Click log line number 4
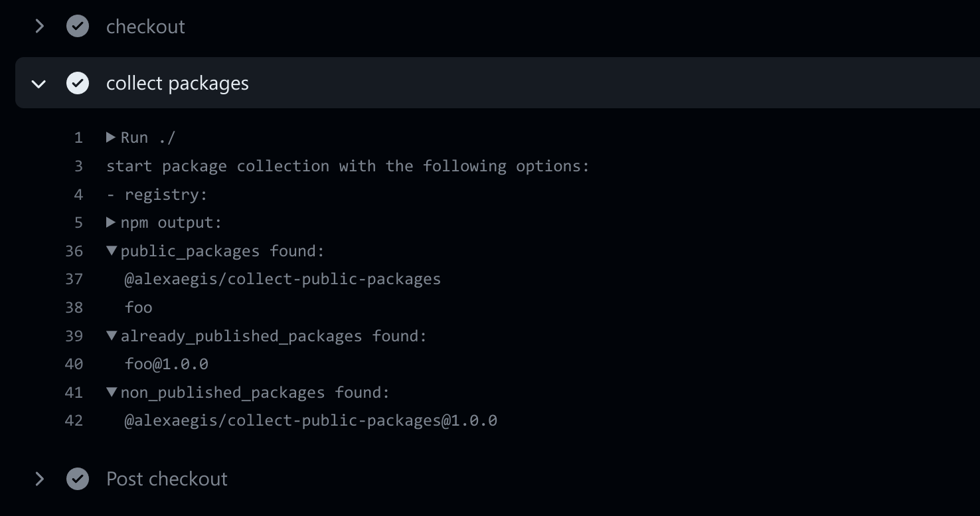980x516 pixels. [x=78, y=195]
